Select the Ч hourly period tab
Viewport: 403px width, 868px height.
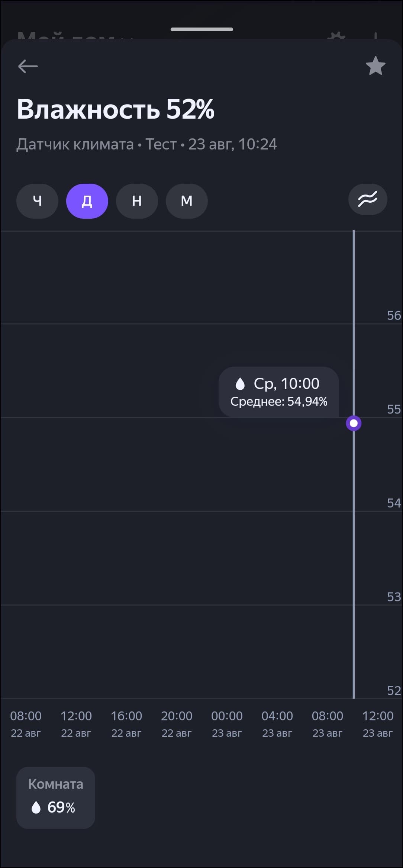pyautogui.click(x=37, y=201)
